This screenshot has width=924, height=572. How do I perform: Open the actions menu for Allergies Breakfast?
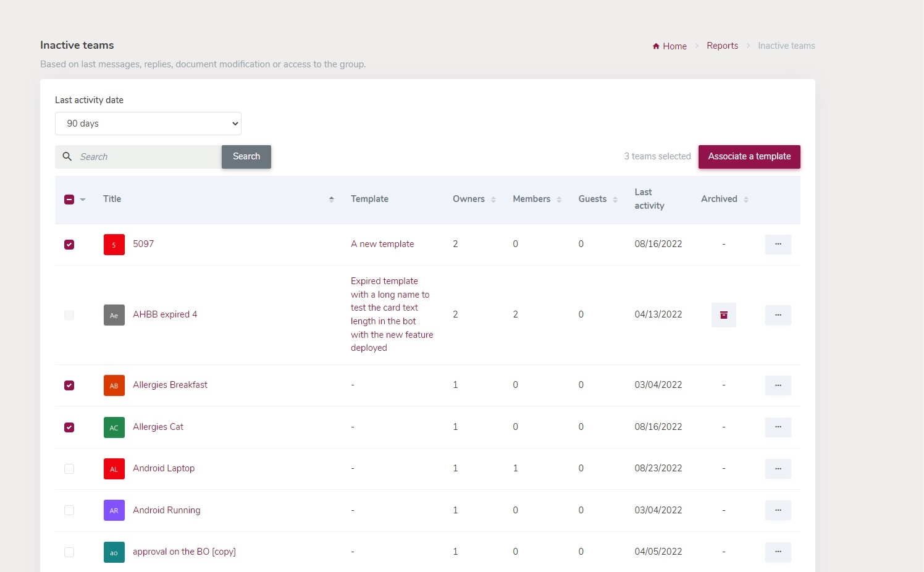click(778, 385)
